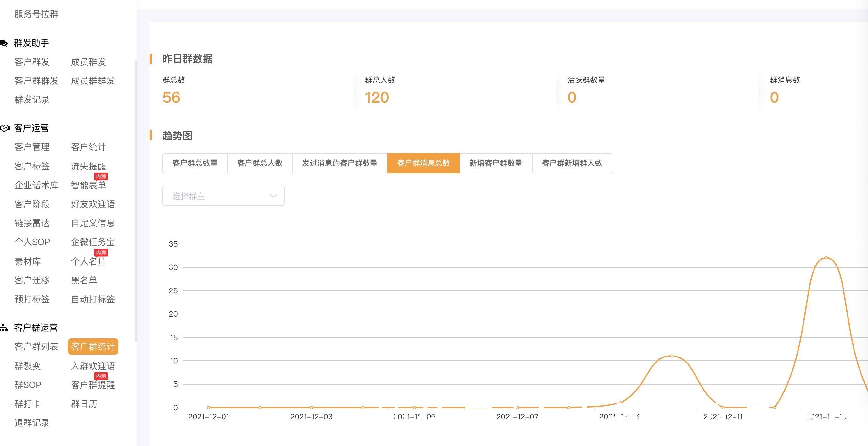Go to 客户阶段
This screenshot has width=868, height=446.
[32, 204]
